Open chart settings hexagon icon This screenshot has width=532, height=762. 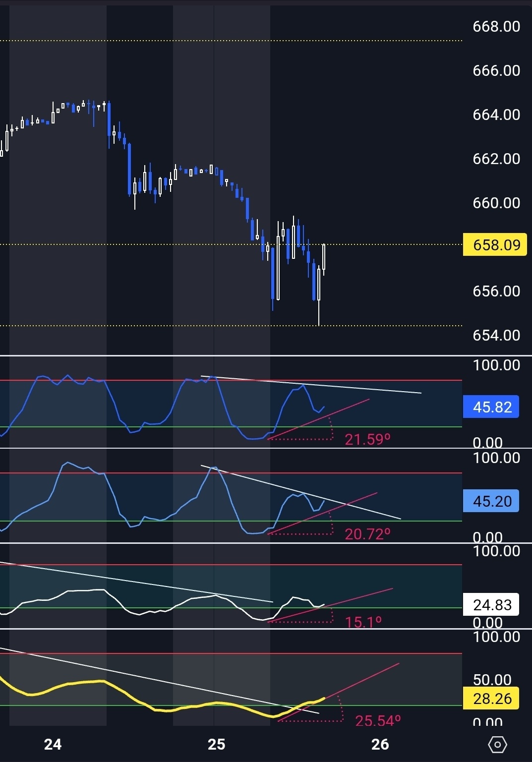[497, 744]
